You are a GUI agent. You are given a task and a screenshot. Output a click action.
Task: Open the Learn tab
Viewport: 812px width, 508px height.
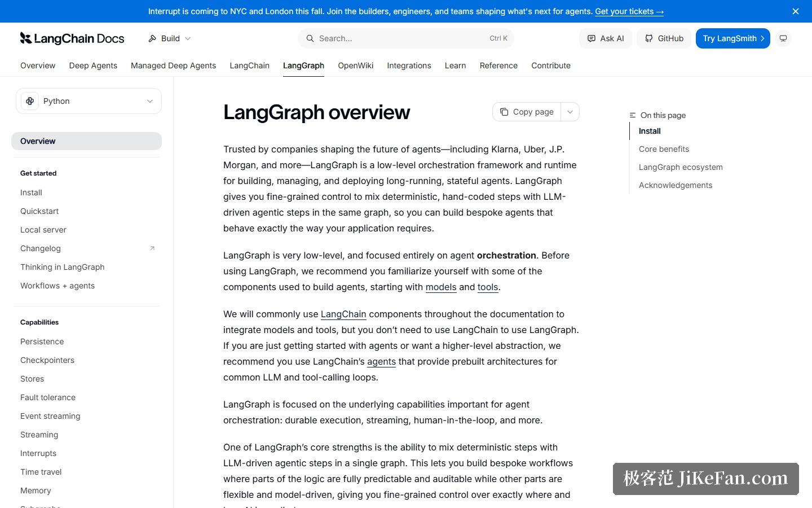[455, 65]
